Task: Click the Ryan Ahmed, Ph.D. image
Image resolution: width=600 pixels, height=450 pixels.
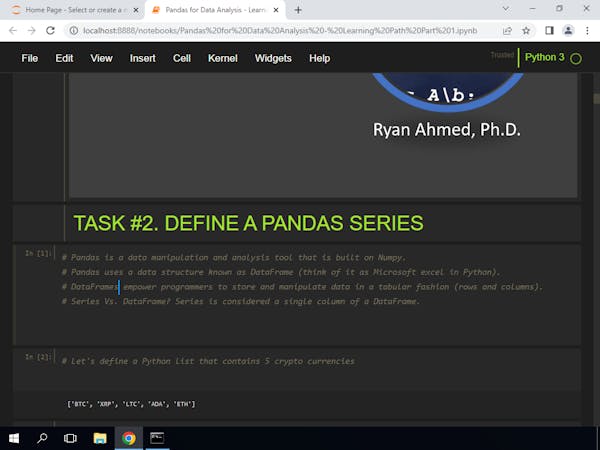Action: click(323, 135)
